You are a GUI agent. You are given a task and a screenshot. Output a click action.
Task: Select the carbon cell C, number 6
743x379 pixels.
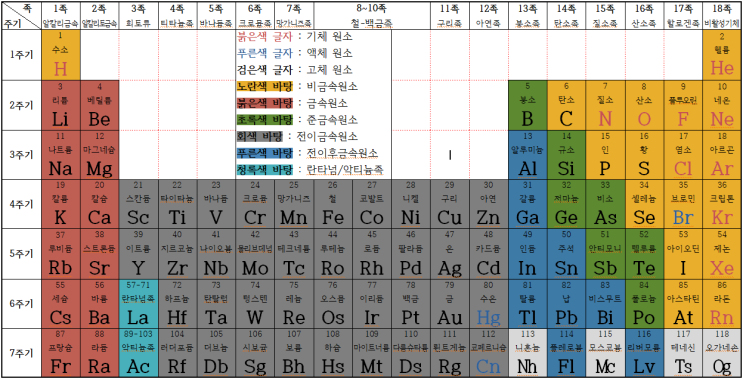coord(567,106)
